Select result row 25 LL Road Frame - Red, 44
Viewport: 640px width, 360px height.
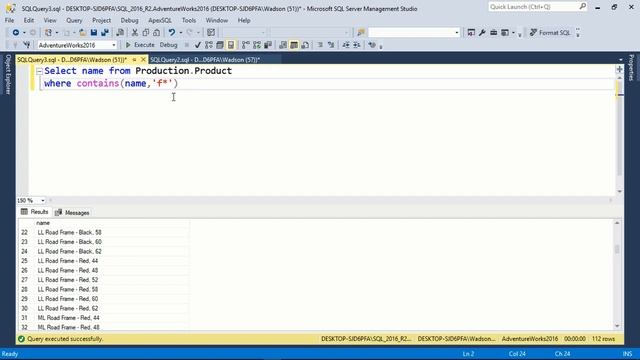tap(104, 260)
